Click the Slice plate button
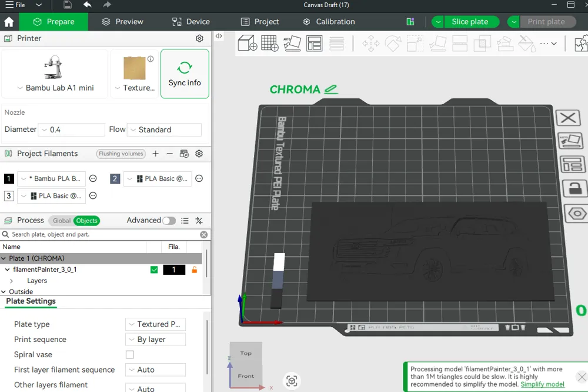 tap(469, 22)
